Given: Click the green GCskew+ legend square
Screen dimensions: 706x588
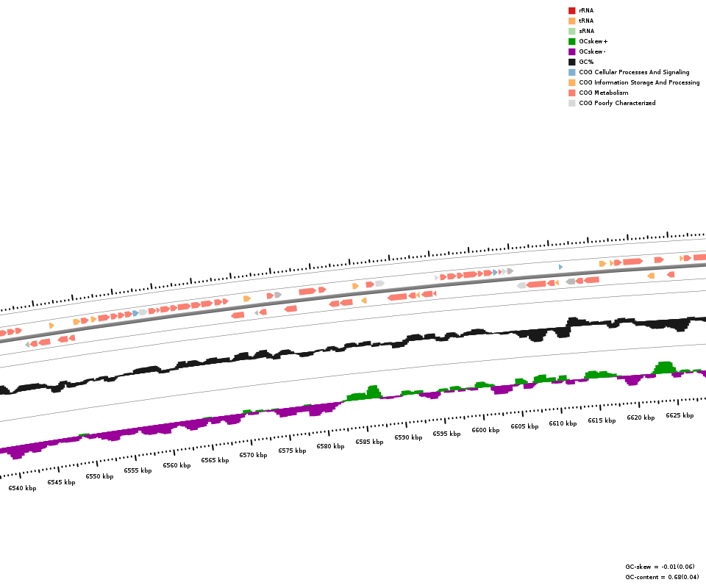Looking at the screenshot, I should (x=571, y=41).
